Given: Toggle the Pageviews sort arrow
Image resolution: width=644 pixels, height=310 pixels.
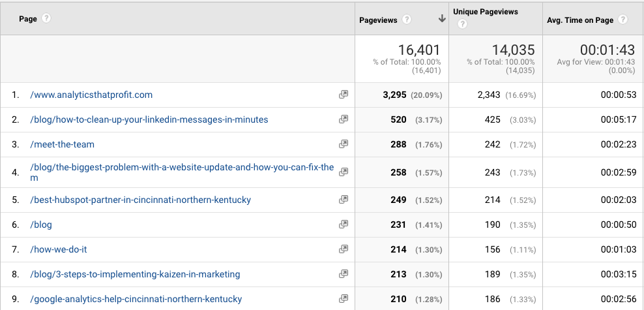Looking at the screenshot, I should tap(442, 18).
